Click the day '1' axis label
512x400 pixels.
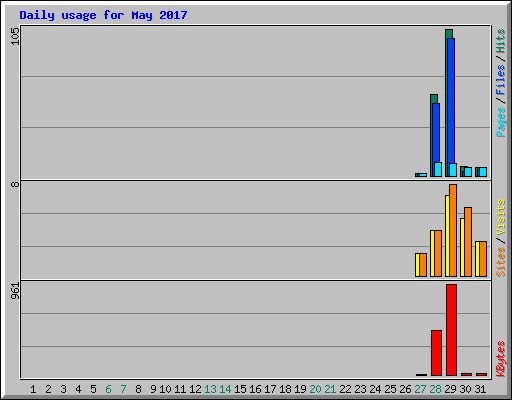coord(33,389)
